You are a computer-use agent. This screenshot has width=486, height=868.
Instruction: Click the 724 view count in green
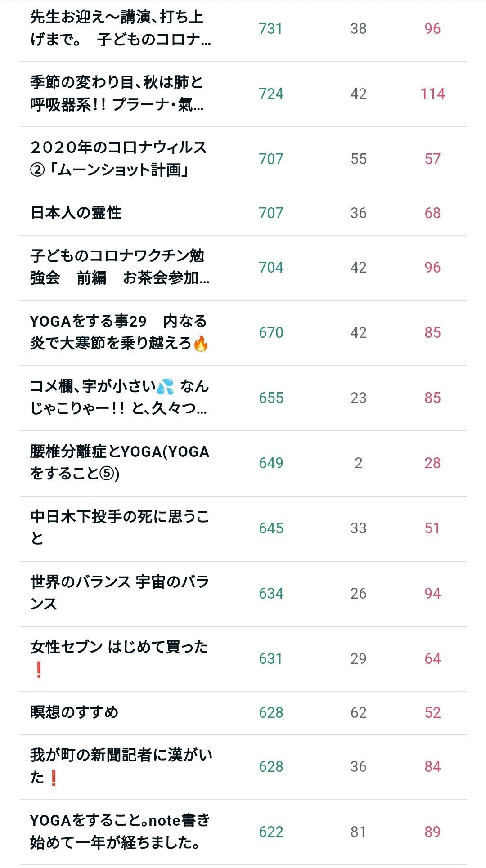[x=271, y=94]
